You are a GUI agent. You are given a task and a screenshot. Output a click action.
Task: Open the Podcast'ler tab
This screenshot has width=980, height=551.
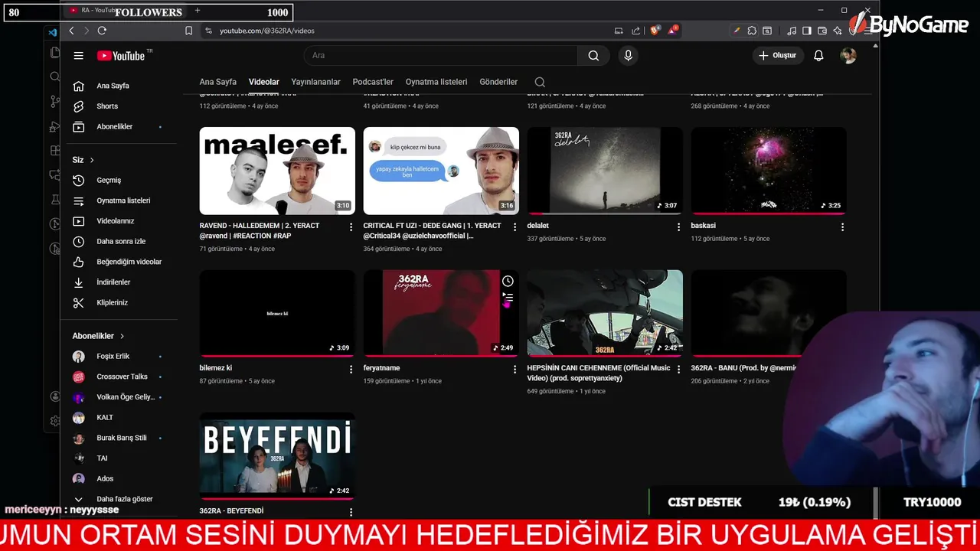pyautogui.click(x=373, y=82)
